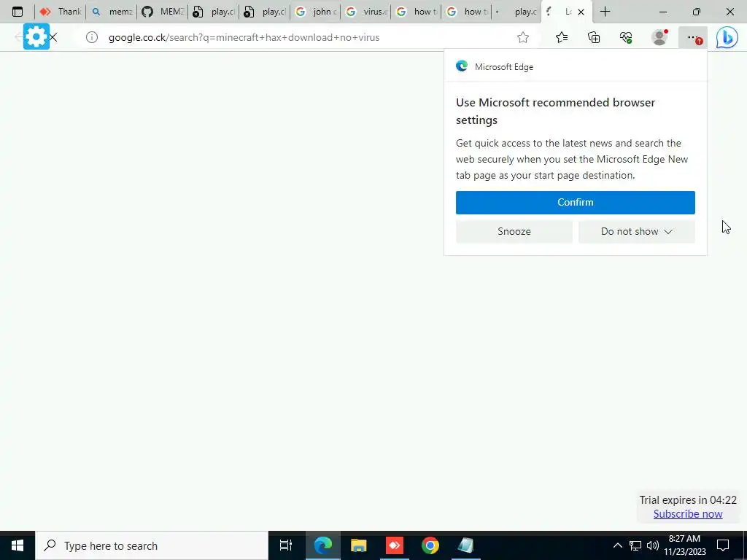747x560 pixels.
Task: Click the blue gear settings icon
Action: [36, 36]
